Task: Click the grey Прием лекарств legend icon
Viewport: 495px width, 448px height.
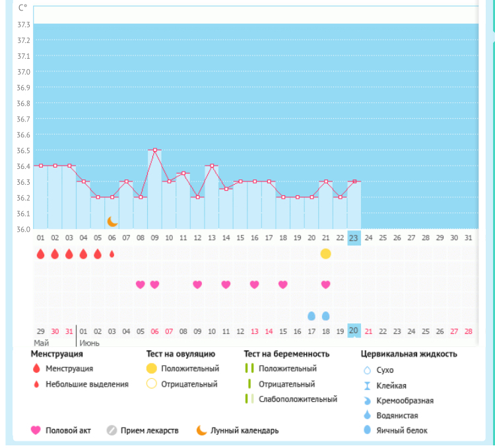Action: click(112, 431)
